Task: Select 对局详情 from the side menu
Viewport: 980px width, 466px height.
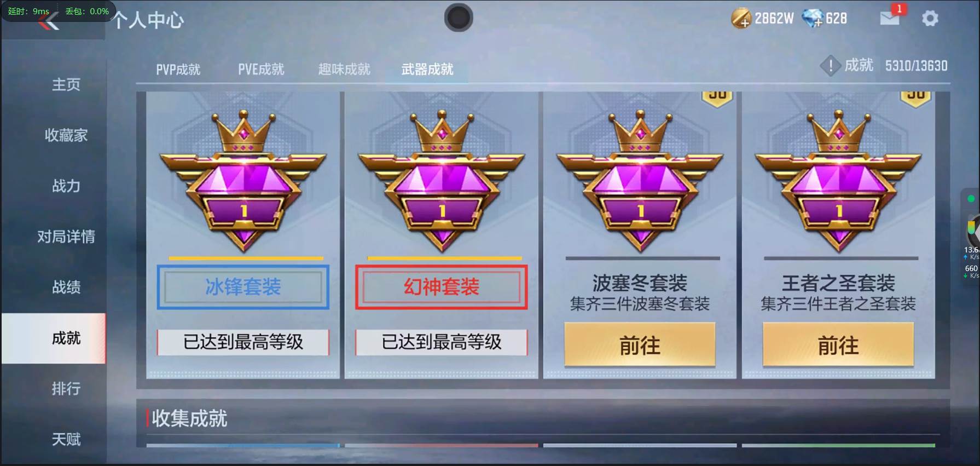Action: tap(66, 237)
